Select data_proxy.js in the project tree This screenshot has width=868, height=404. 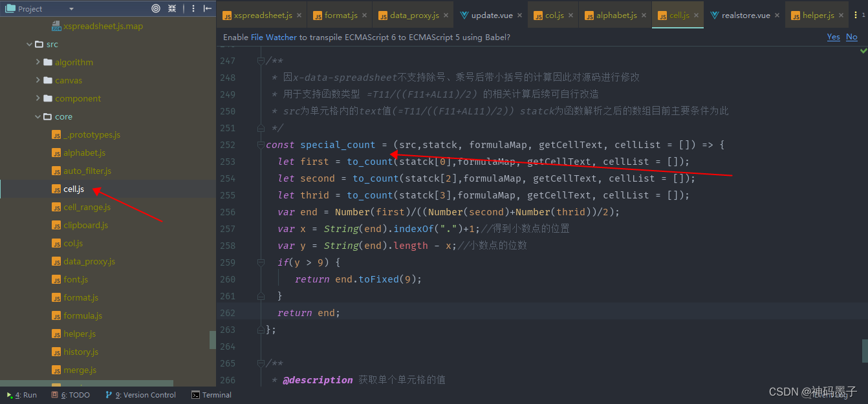(x=83, y=262)
